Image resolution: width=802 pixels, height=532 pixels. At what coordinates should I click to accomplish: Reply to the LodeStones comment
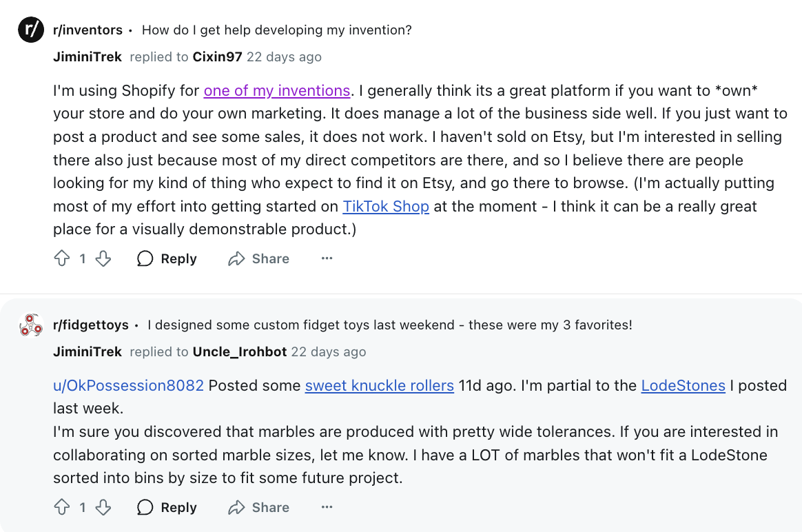(x=167, y=507)
